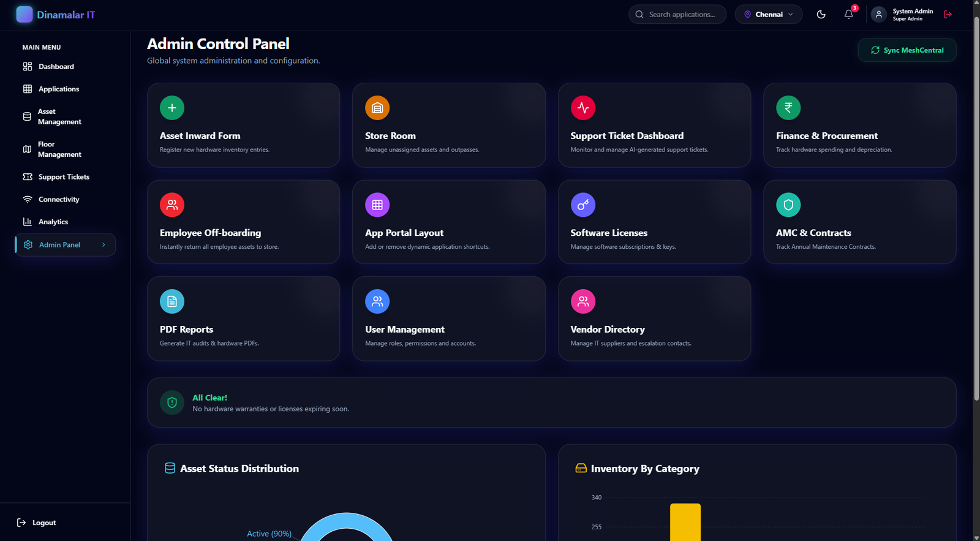Click the Software Licenses key icon
The width and height of the screenshot is (980, 541).
(x=583, y=205)
